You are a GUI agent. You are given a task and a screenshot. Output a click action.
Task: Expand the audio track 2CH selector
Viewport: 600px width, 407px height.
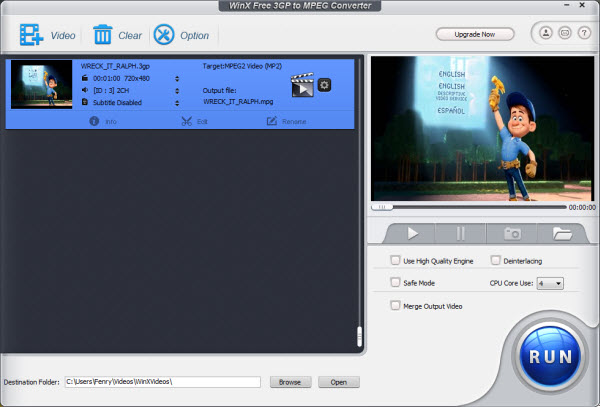pos(177,91)
